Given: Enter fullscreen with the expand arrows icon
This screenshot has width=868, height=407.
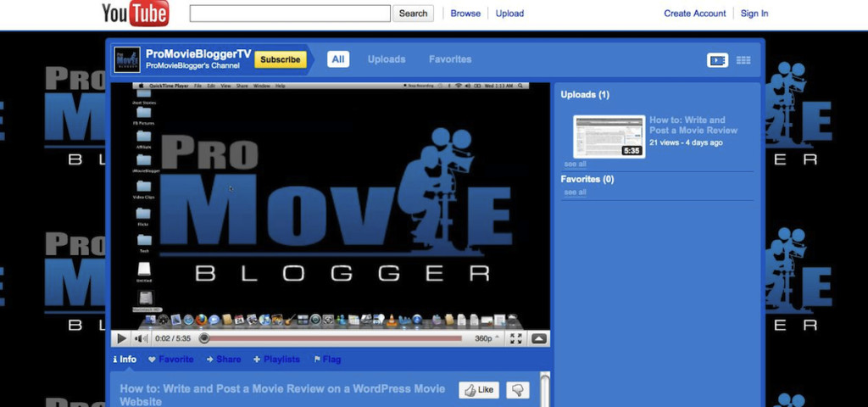Looking at the screenshot, I should 516,339.
